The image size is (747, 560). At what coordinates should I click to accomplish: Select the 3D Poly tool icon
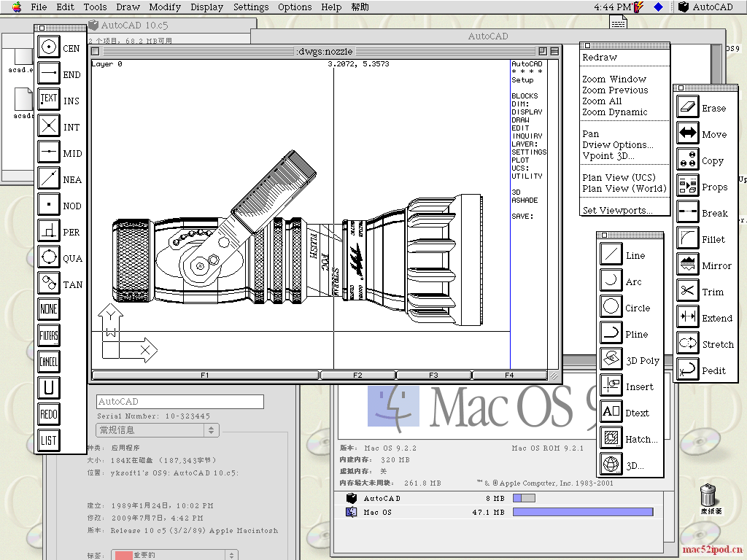click(x=611, y=359)
